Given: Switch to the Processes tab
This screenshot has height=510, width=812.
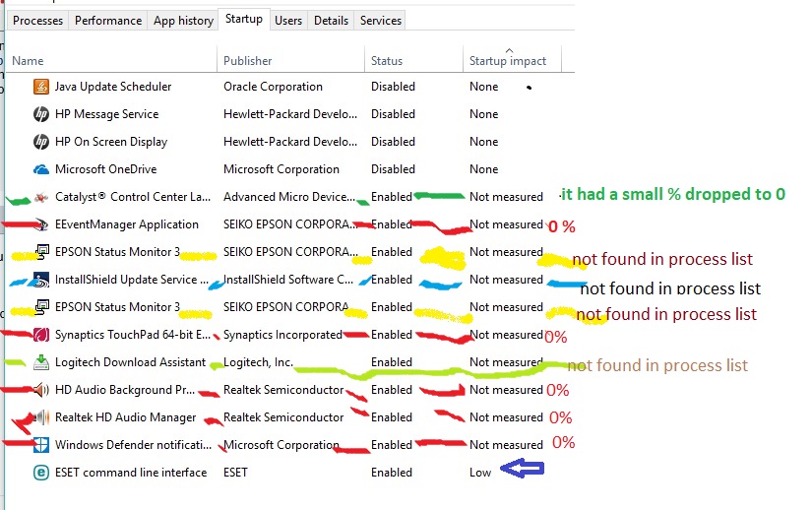Looking at the screenshot, I should pyautogui.click(x=37, y=21).
